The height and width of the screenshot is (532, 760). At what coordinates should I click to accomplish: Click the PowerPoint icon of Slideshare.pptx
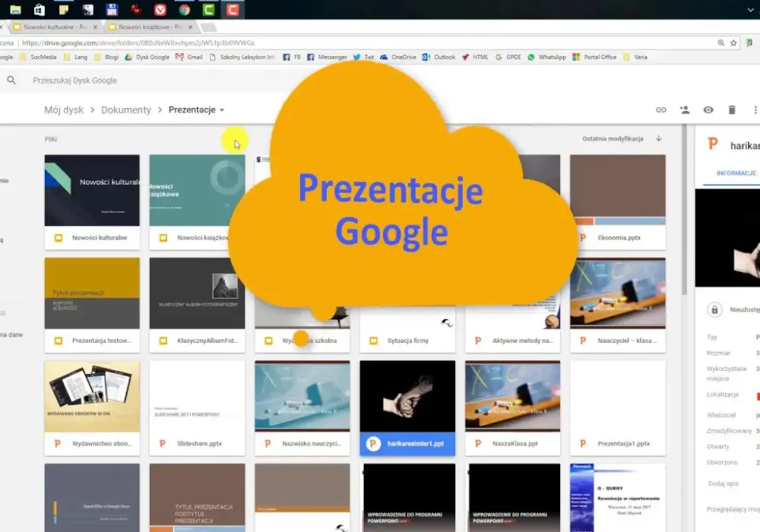(x=163, y=443)
